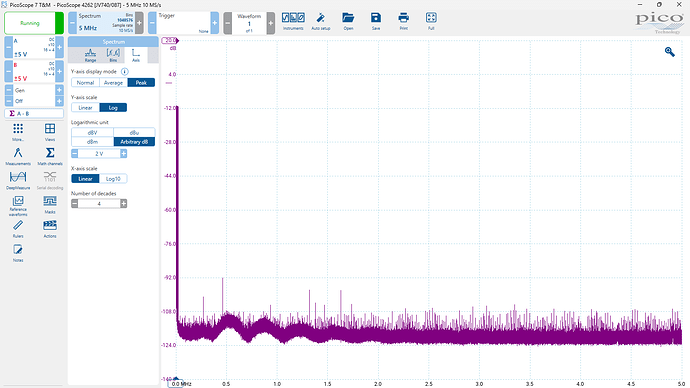
Task: Open the signal generator Gen Off panel
Action: pos(34,95)
